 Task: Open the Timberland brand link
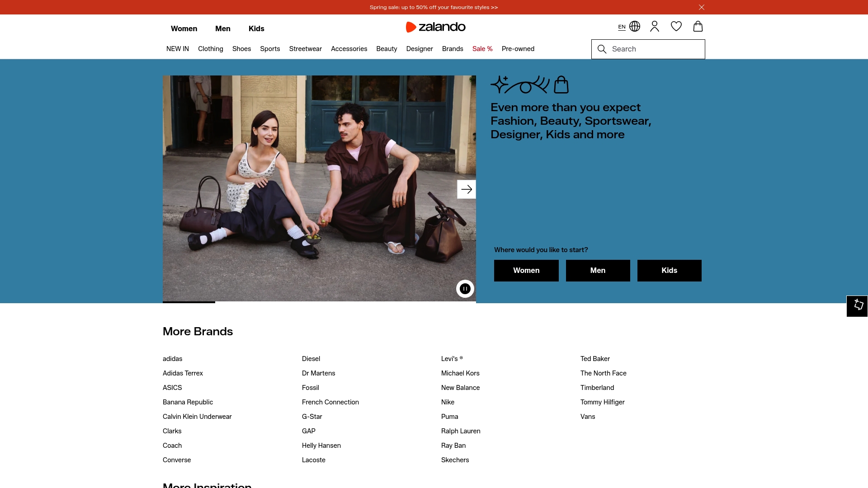coord(597,388)
